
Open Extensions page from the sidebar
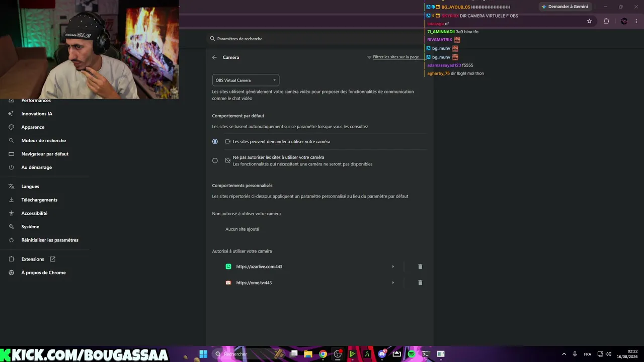click(x=33, y=259)
